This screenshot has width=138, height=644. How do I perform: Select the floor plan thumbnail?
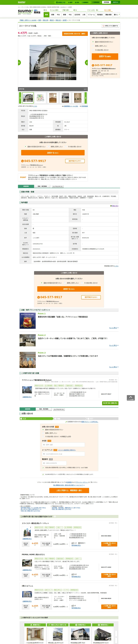point(40,98)
